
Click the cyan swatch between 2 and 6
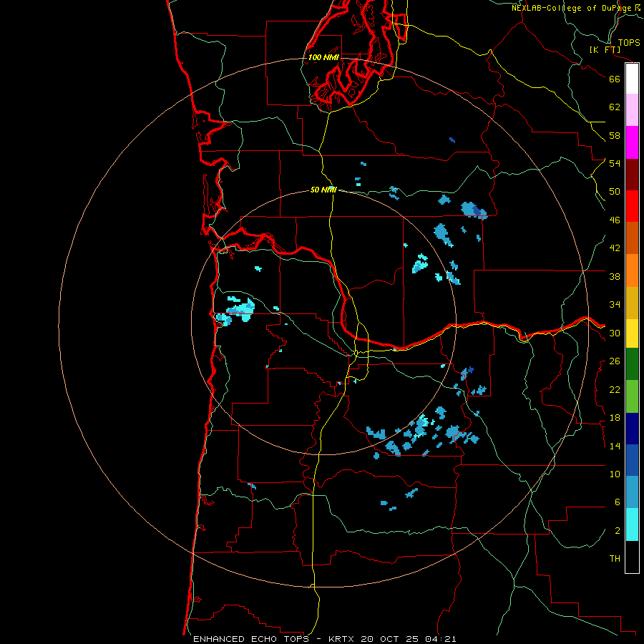[x=632, y=525]
